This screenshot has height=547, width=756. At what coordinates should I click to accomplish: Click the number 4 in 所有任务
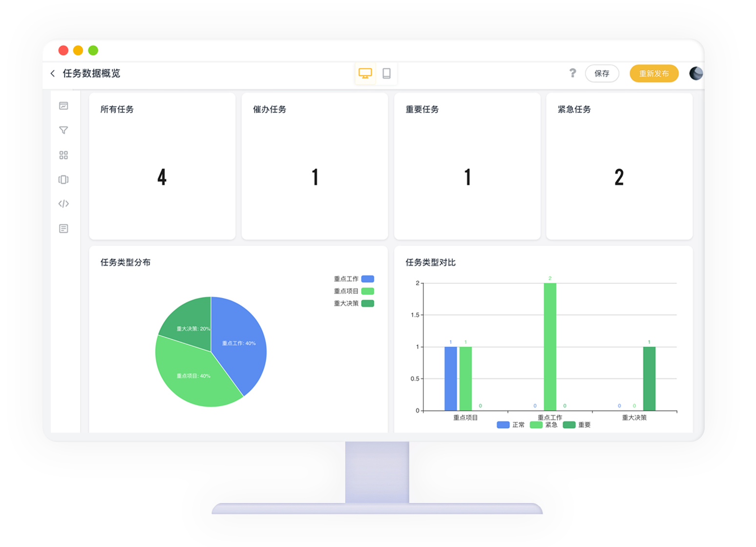coord(162,177)
